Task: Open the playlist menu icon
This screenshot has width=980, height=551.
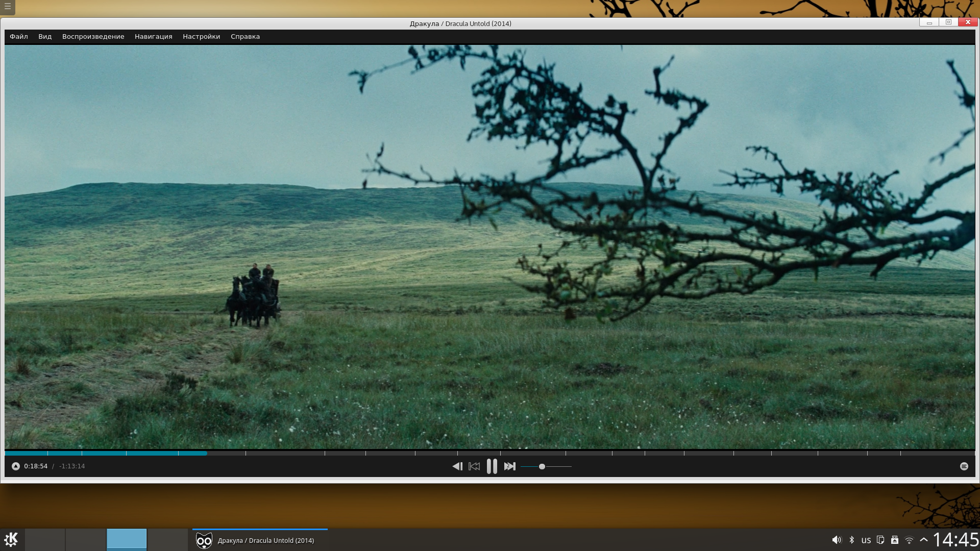Action: pos(964,466)
